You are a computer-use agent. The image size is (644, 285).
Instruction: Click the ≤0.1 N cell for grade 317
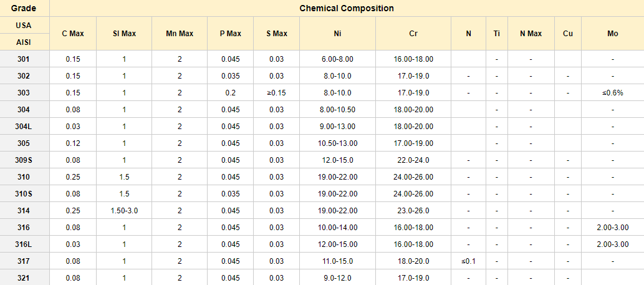[x=468, y=261]
